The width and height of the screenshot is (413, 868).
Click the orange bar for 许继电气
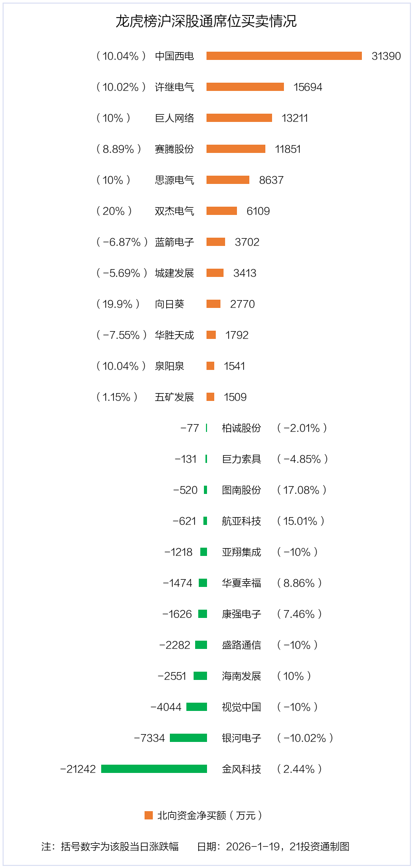point(245,87)
